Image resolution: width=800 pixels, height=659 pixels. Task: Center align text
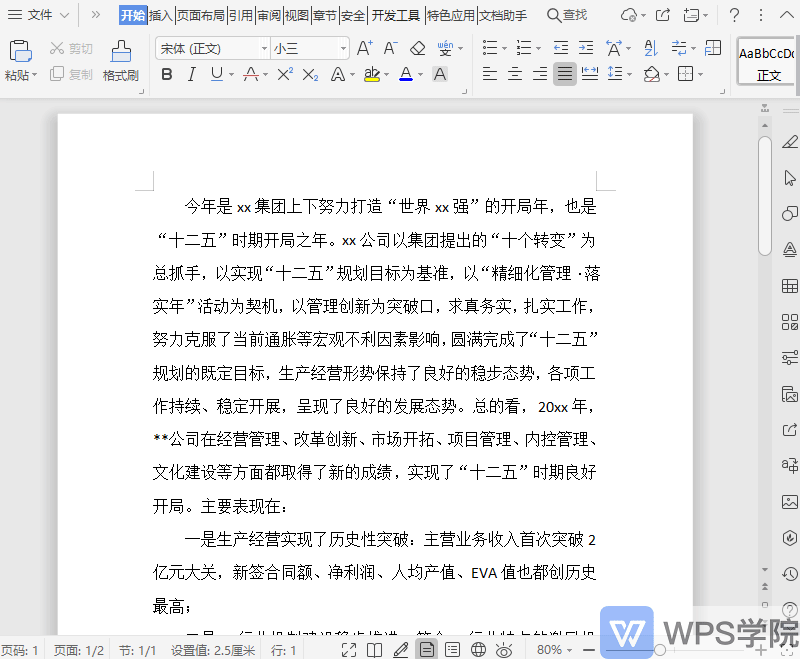[515, 74]
